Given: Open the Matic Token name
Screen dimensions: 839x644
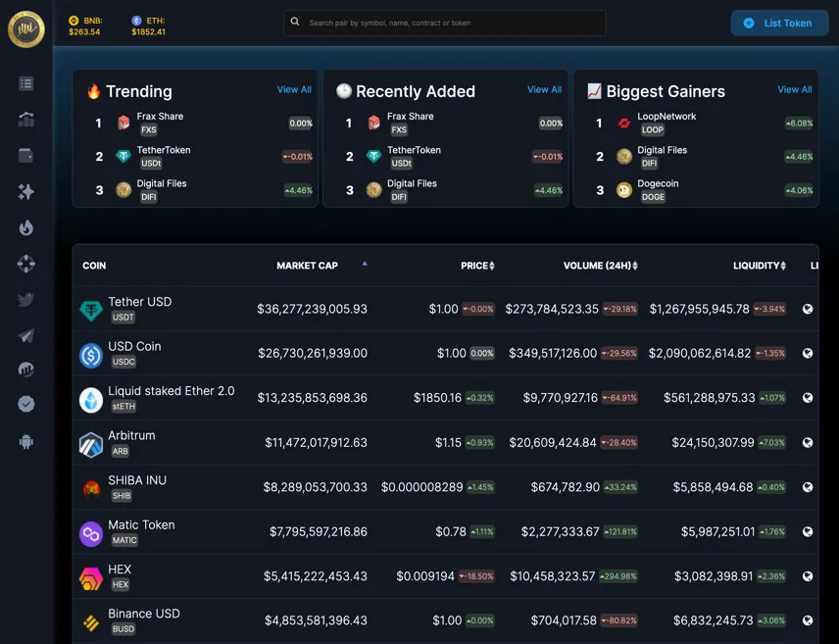Looking at the screenshot, I should click(x=141, y=524).
